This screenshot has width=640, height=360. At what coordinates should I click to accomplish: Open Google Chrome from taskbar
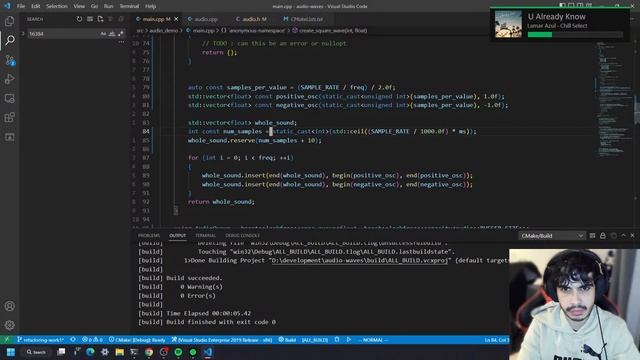coord(149,352)
